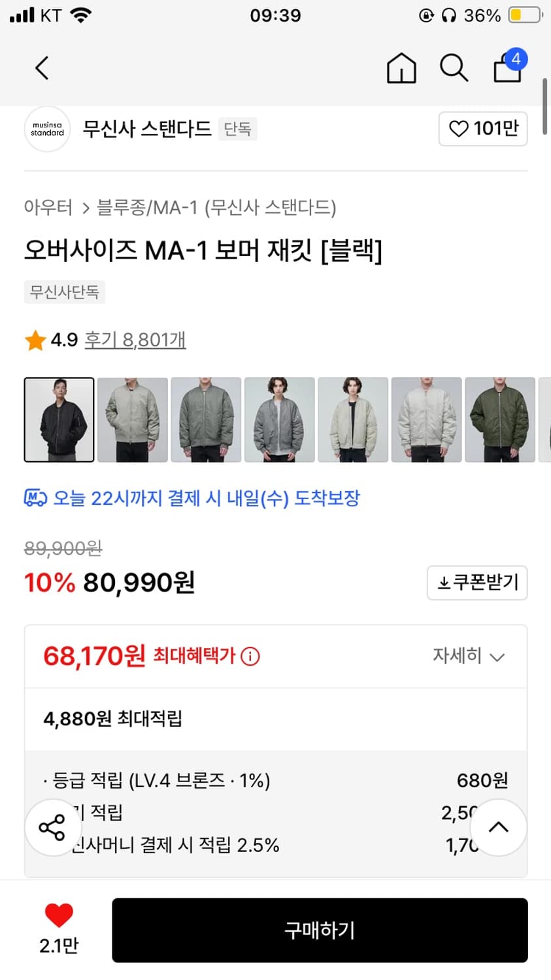Tap the back arrow at top left
Viewport: 551px width, 980px height.
[x=42, y=68]
